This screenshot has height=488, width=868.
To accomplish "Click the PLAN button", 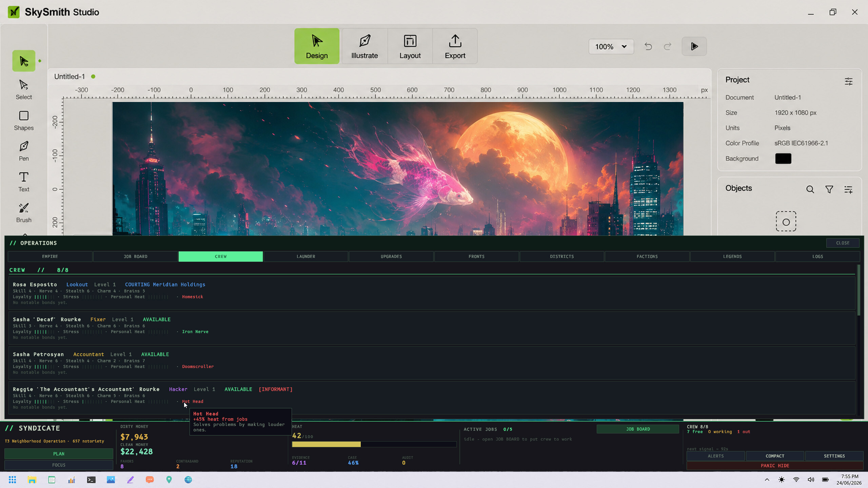I will pos(59,454).
